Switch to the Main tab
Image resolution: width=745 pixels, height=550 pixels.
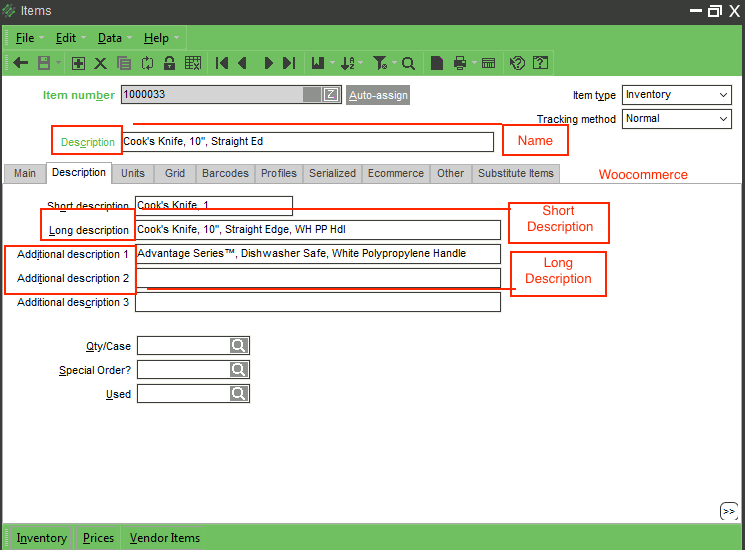pos(25,173)
